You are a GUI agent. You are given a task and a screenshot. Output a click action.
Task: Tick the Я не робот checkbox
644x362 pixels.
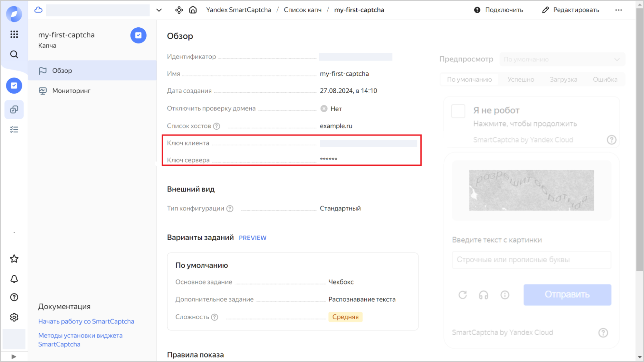click(x=458, y=111)
